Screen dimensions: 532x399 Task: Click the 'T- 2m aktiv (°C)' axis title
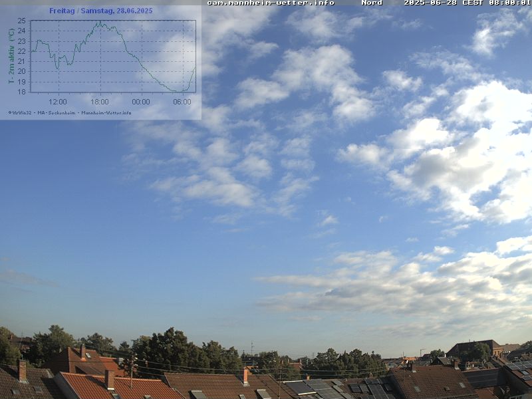pos(11,56)
